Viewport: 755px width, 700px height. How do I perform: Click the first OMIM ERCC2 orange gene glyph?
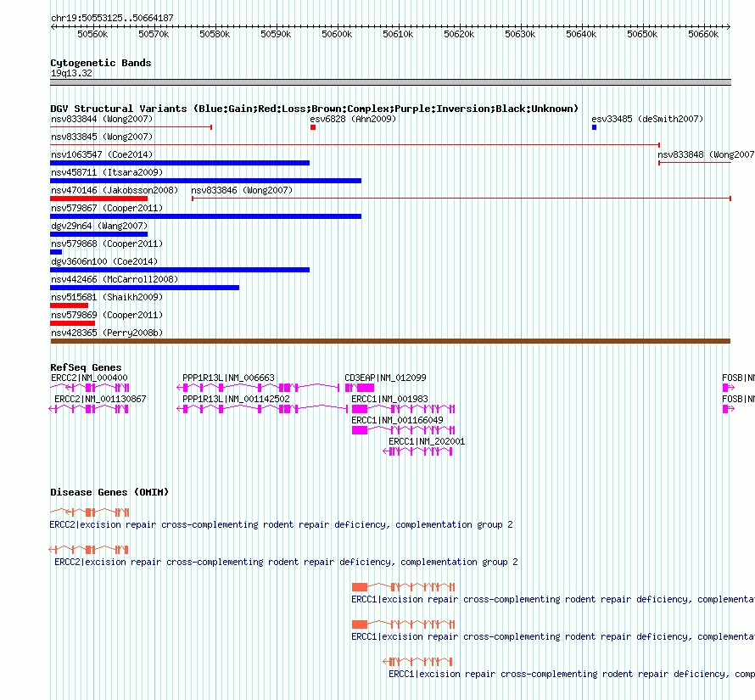tap(90, 512)
